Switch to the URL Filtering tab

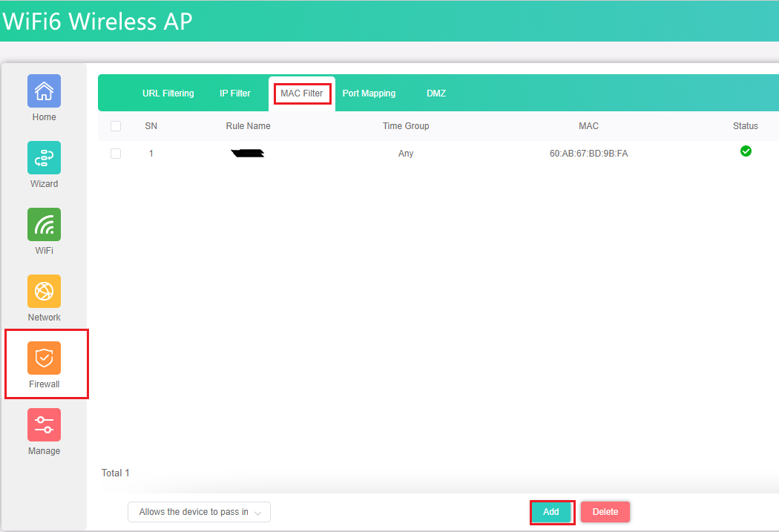click(x=168, y=93)
